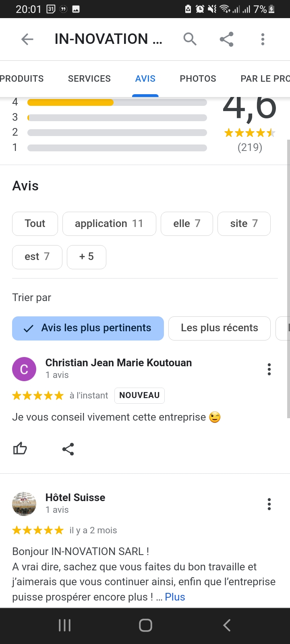This screenshot has height=644, width=290.
Task: Open the header three-dot overflow menu
Action: (263, 39)
